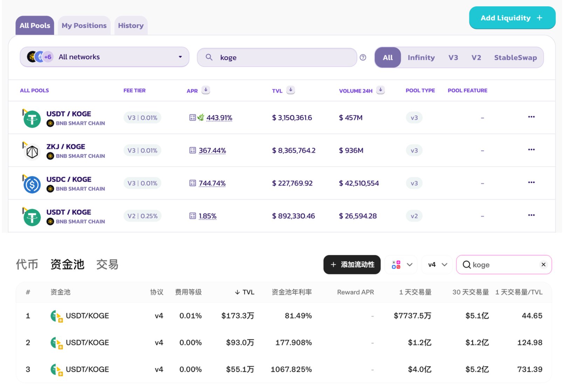Open pool row 3 USDT/KOGE
The height and width of the screenshot is (392, 564).
[x=284, y=369]
